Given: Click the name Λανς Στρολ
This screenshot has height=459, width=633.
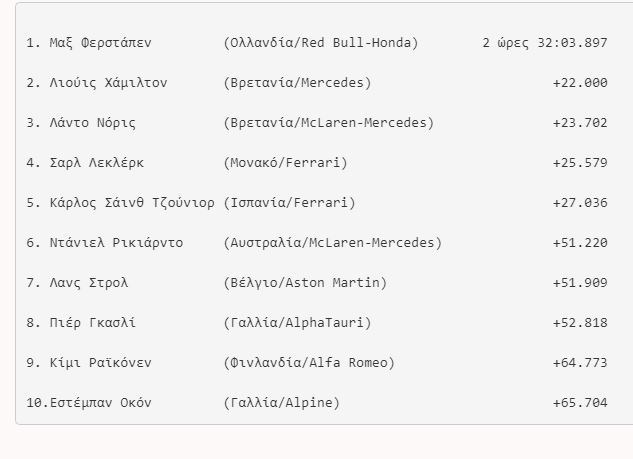Looking at the screenshot, I should click(x=89, y=283).
